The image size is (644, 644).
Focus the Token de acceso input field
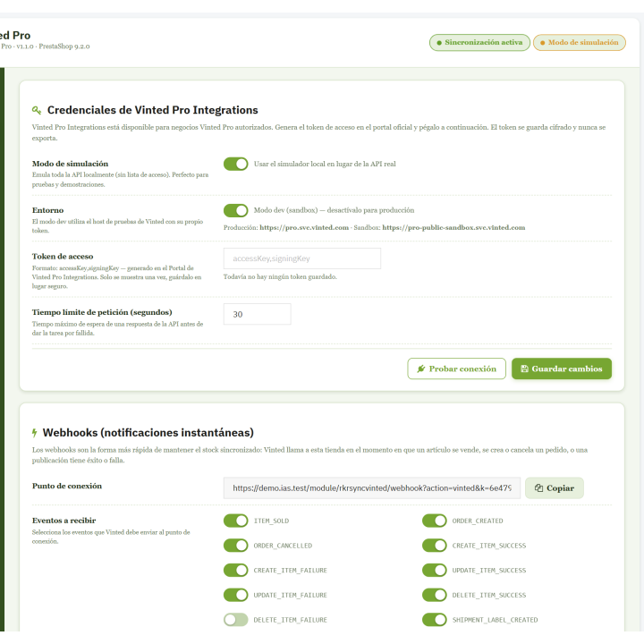(x=302, y=258)
